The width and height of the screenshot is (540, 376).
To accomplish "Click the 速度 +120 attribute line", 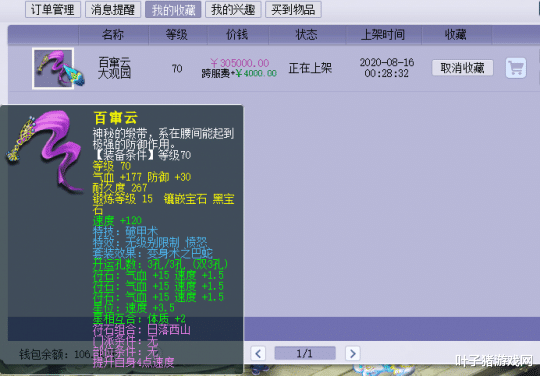I will pyautogui.click(x=117, y=220).
